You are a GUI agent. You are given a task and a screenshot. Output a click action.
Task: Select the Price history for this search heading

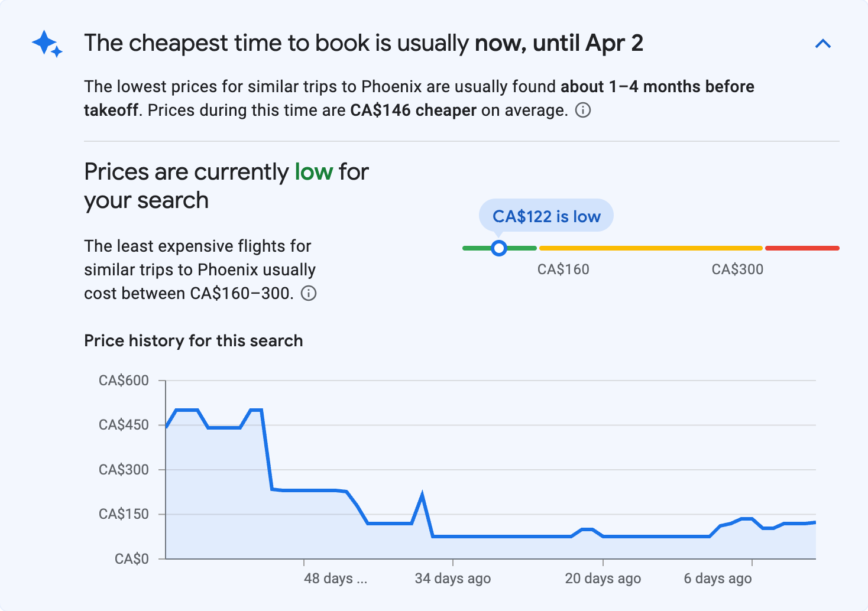click(x=193, y=340)
